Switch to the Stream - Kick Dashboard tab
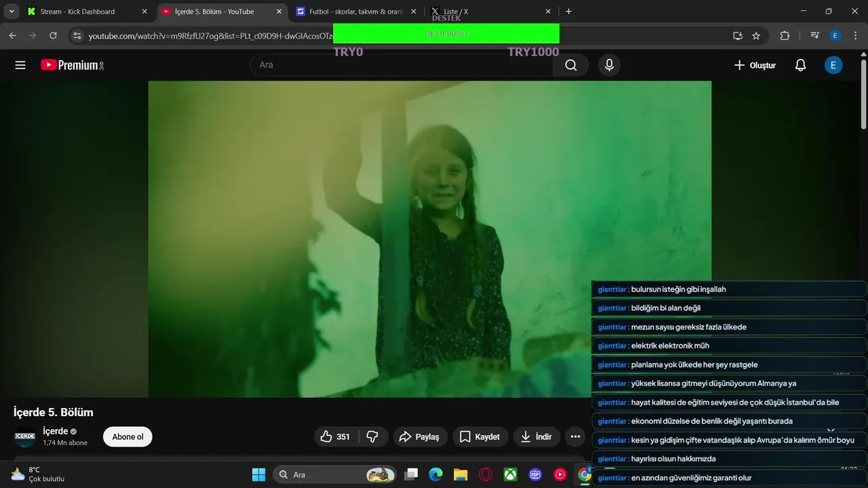Viewport: 868px width, 488px height. pos(88,12)
